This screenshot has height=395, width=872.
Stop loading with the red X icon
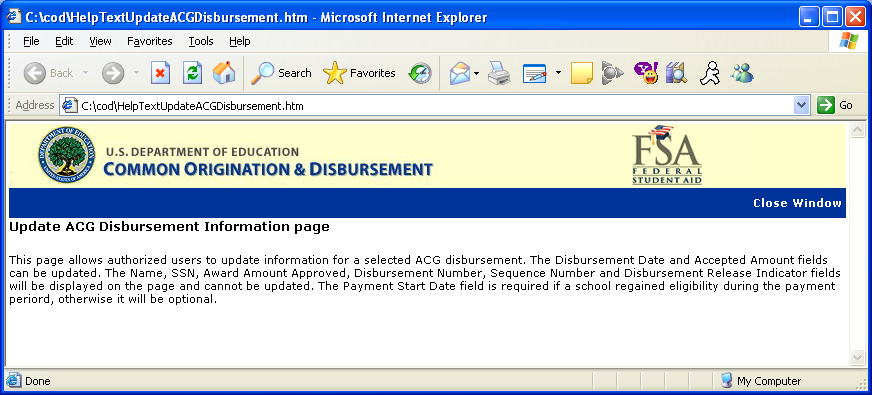[160, 73]
